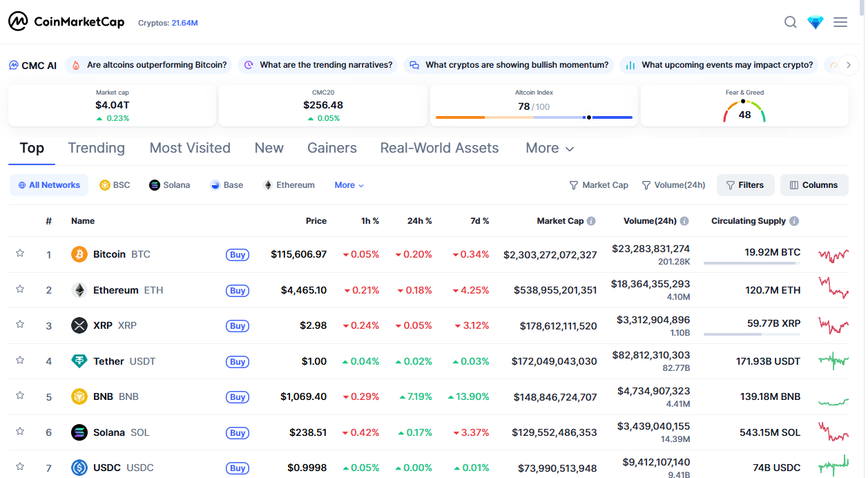
Task: Expand the More networks dropdown
Action: (x=349, y=185)
